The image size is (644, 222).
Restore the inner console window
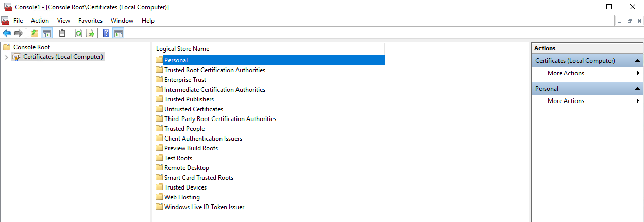coord(629,21)
